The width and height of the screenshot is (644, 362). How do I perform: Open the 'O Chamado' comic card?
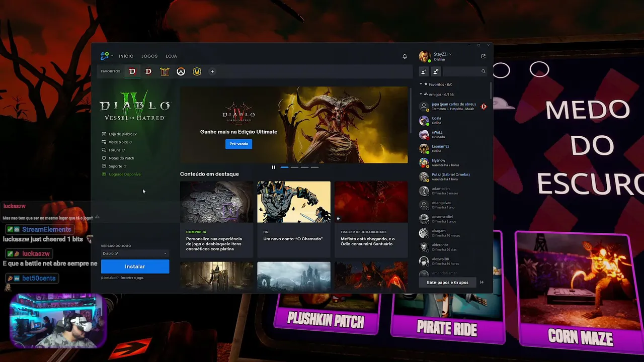point(294,219)
